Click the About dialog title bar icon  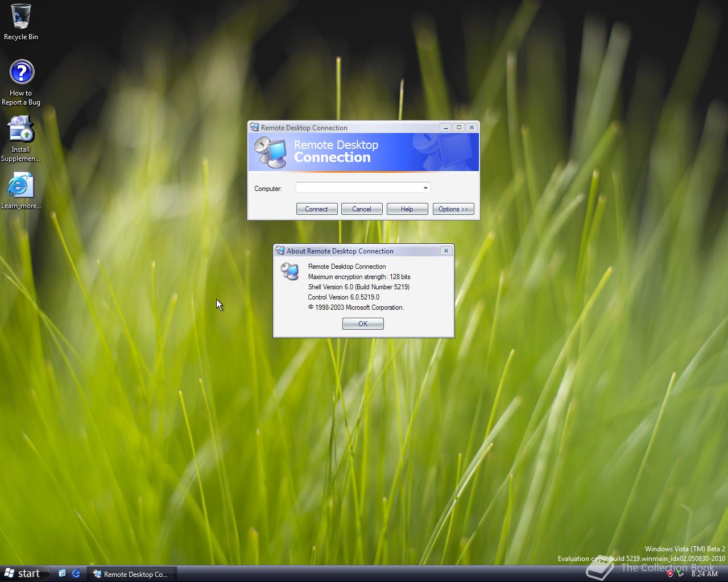pyautogui.click(x=280, y=251)
